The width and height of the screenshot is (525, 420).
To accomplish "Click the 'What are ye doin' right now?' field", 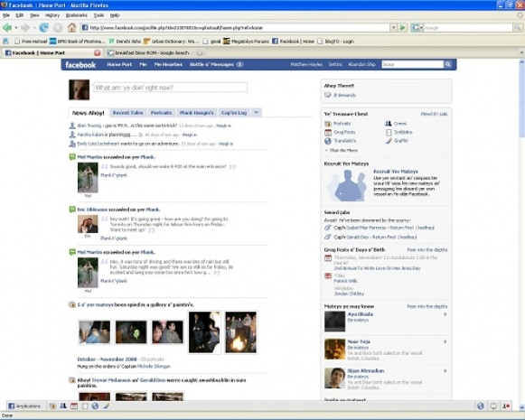I will 170,88.
